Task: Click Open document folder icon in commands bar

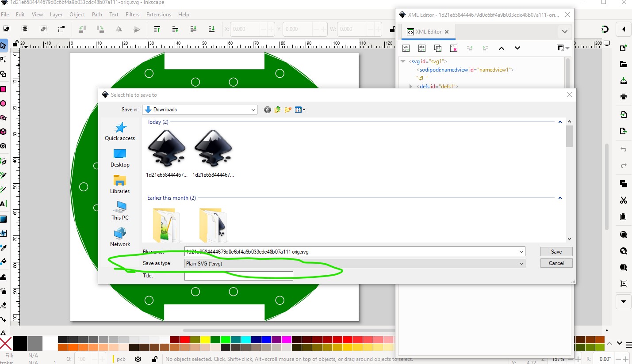Action: click(x=624, y=64)
